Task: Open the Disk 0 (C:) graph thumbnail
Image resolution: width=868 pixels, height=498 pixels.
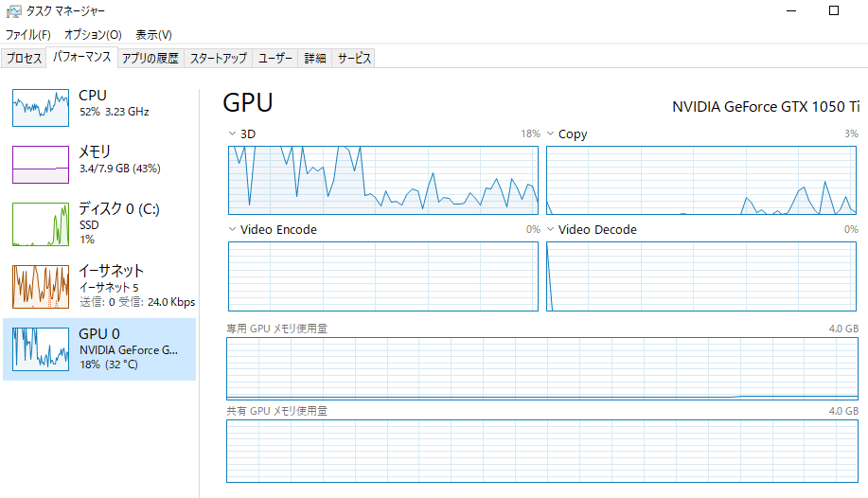Action: 41,224
